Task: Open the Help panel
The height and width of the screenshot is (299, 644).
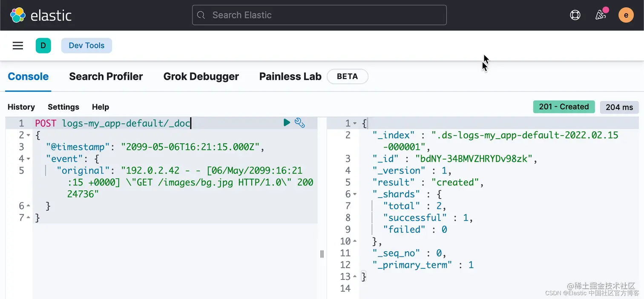Action: [101, 107]
